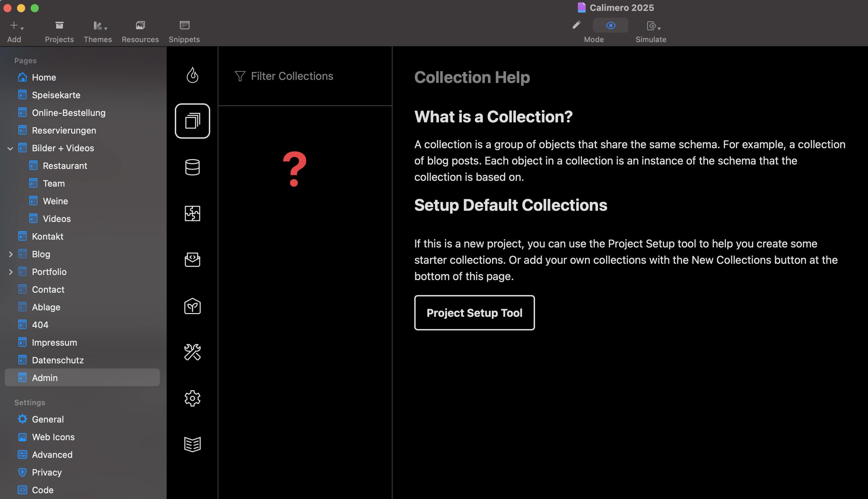Open the puzzle piece components icon
This screenshot has width=868, height=499.
tap(192, 213)
